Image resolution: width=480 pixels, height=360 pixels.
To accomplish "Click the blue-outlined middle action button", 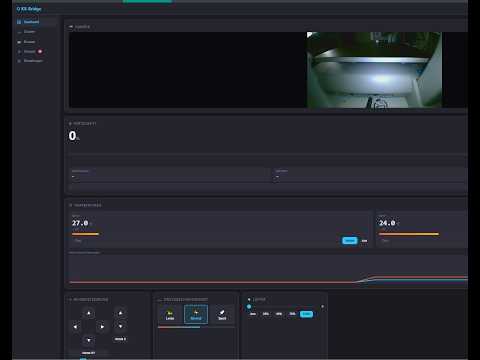I will coord(196,314).
